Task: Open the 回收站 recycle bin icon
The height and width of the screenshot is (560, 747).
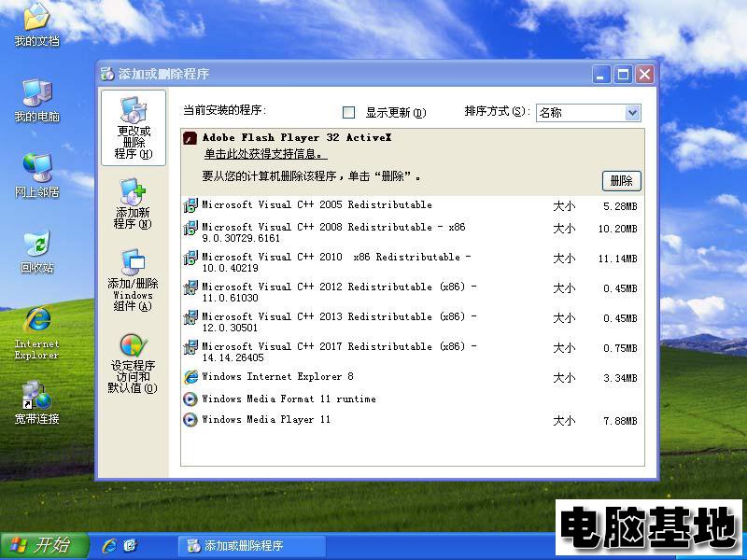Action: pyautogui.click(x=36, y=251)
